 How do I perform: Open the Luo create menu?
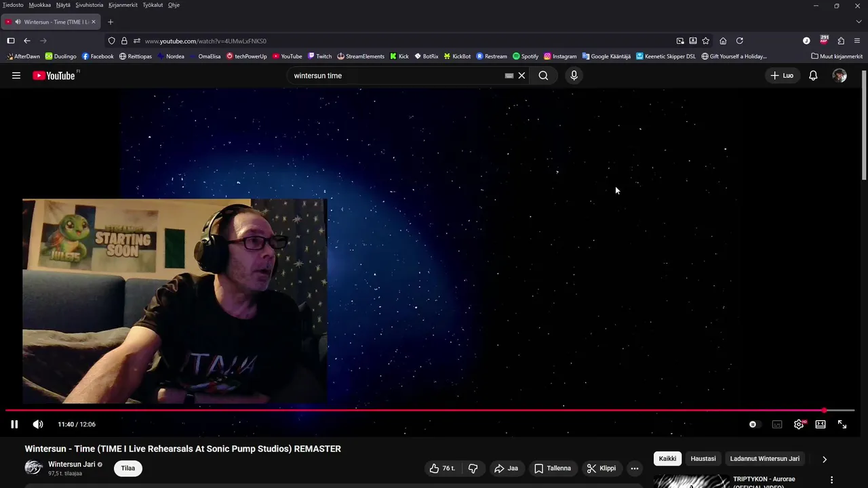click(782, 75)
